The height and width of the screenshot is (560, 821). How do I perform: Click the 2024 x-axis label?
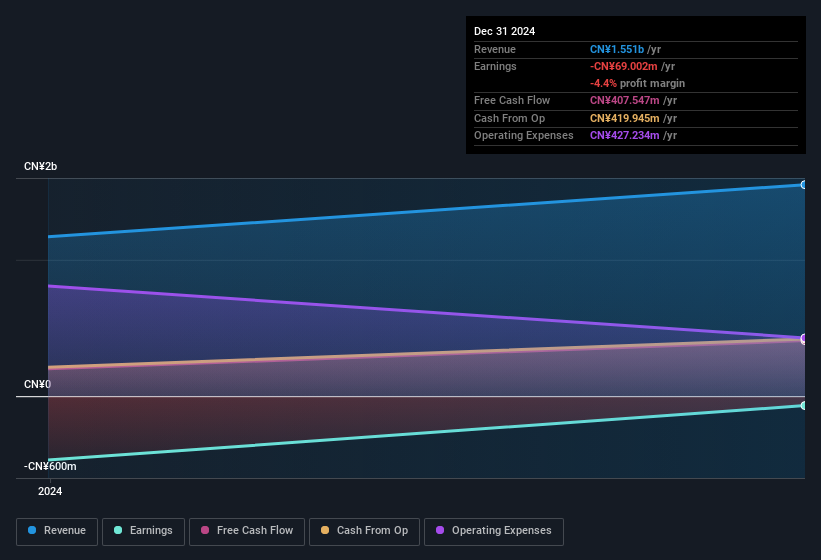[x=50, y=491]
